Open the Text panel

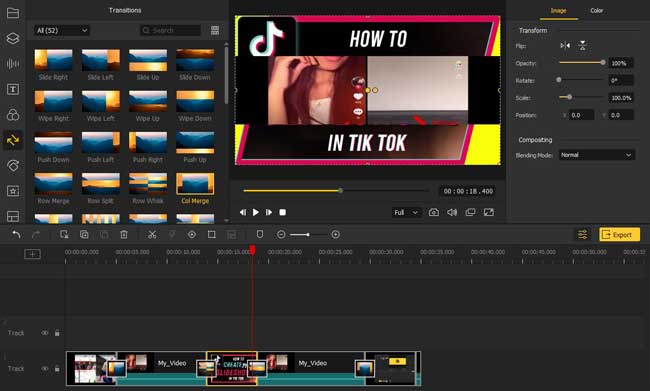pos(13,89)
